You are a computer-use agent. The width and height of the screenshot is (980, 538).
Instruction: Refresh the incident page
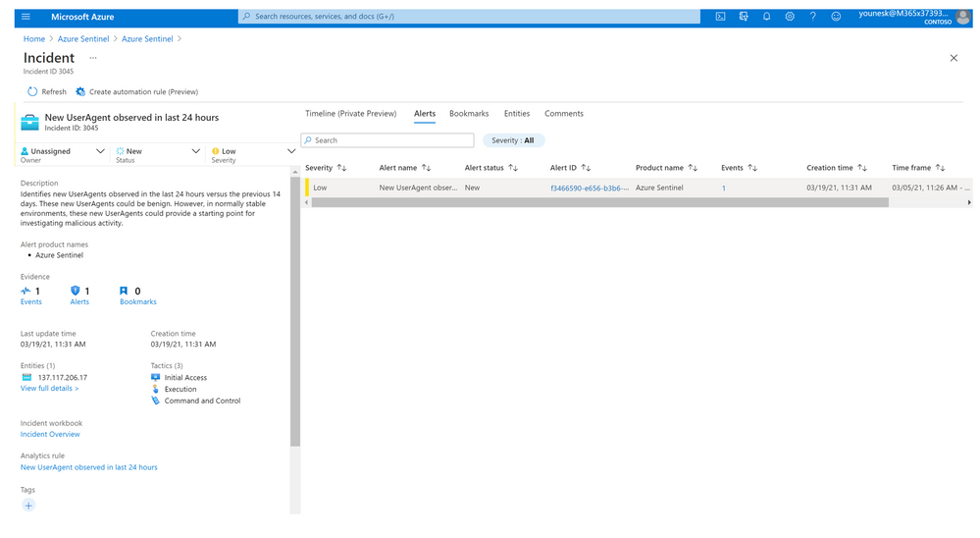click(46, 92)
